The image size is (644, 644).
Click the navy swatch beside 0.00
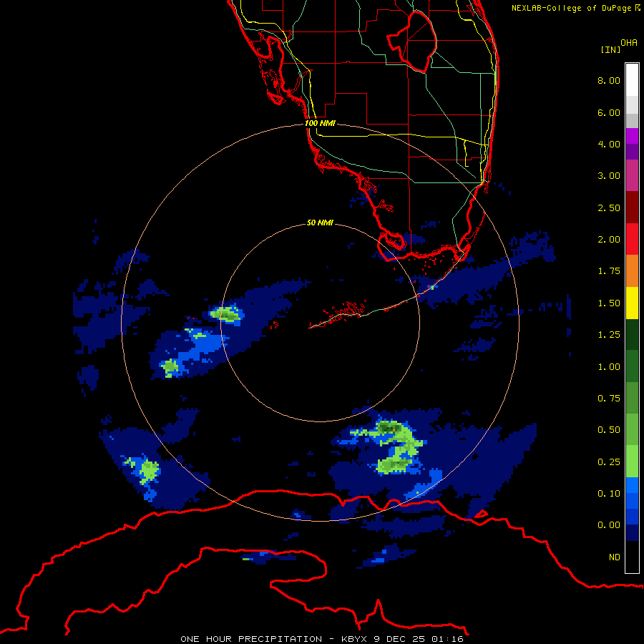632,533
